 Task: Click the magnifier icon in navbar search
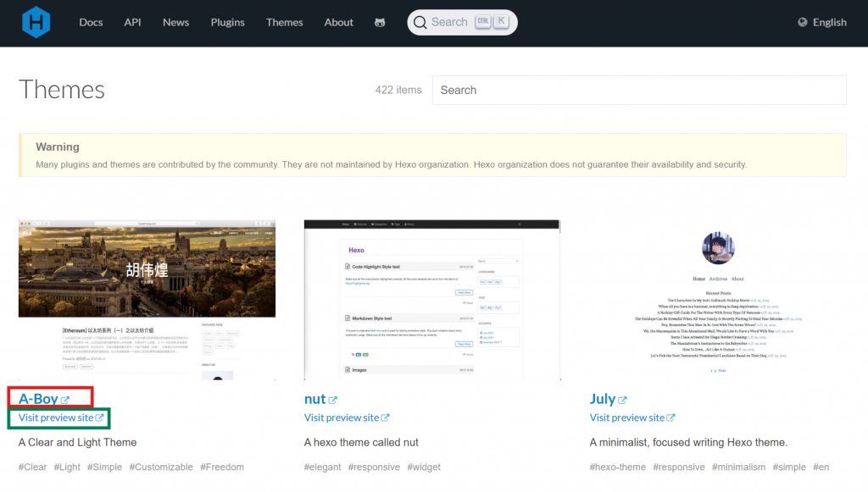(420, 22)
